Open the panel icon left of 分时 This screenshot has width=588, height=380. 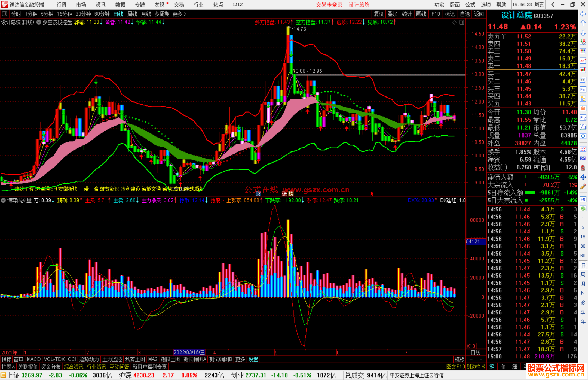pyautogui.click(x=5, y=14)
